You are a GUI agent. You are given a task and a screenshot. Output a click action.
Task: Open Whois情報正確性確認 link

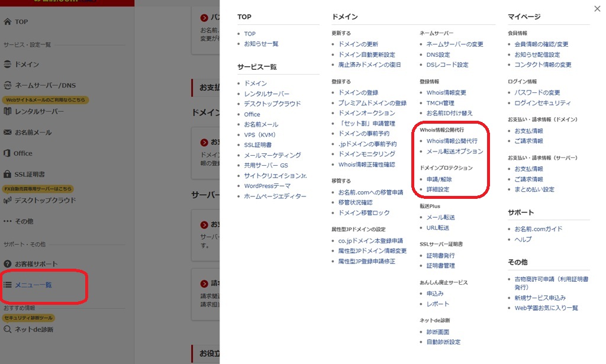pos(367,164)
